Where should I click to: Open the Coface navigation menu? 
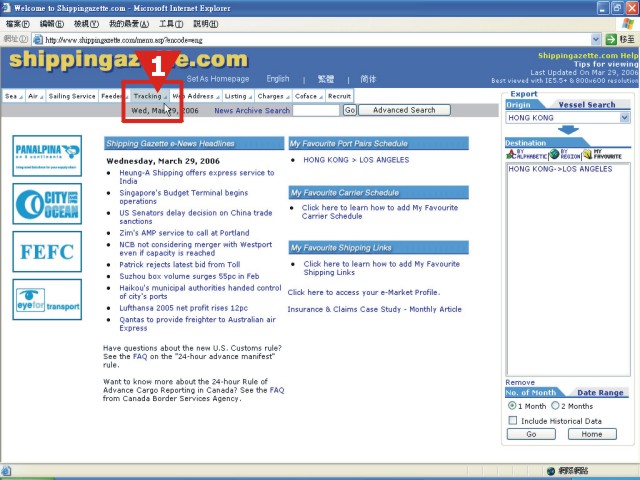[309, 96]
